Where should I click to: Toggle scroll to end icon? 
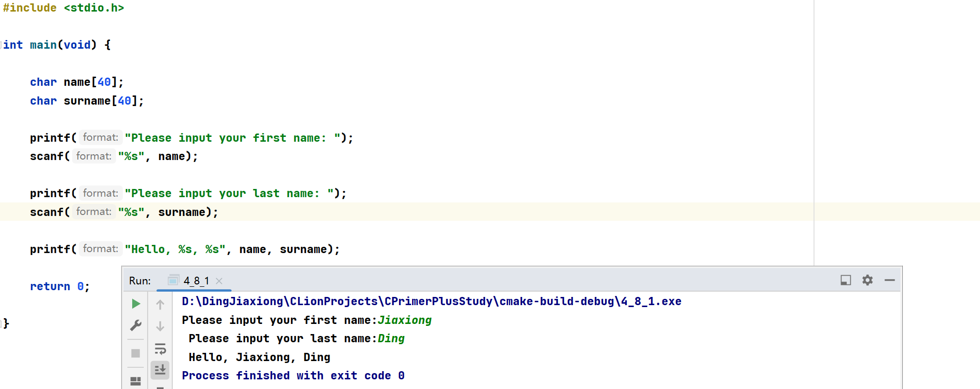click(160, 370)
